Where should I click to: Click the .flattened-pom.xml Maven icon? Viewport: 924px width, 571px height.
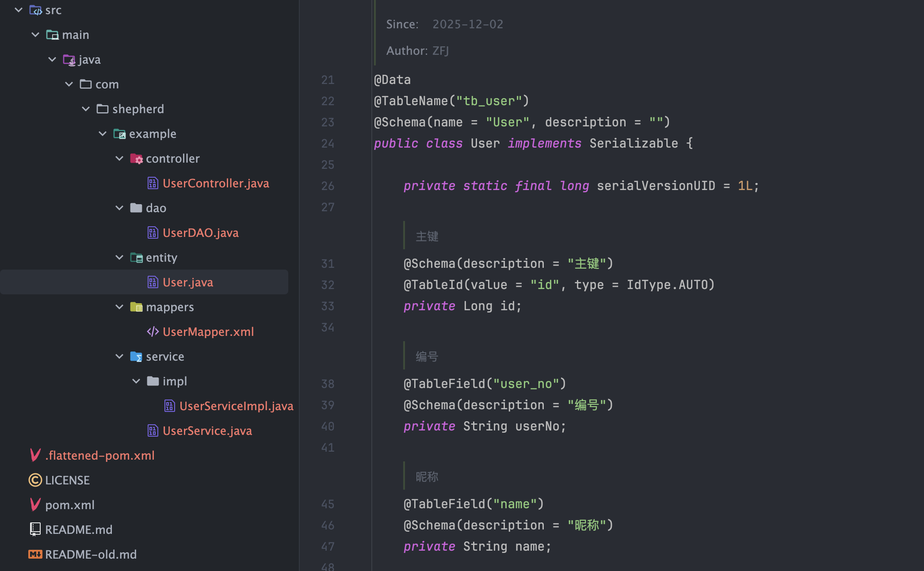[x=35, y=455]
